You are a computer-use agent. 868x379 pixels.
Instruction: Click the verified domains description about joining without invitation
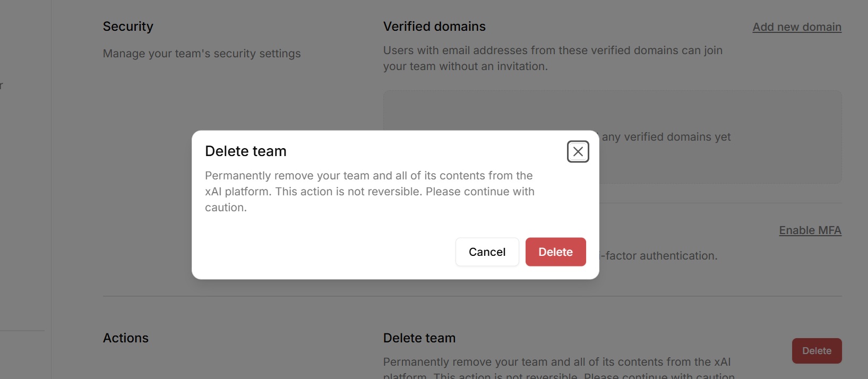pyautogui.click(x=553, y=58)
